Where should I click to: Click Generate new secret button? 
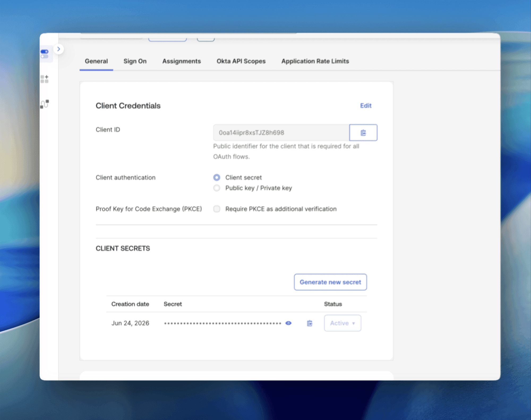330,282
